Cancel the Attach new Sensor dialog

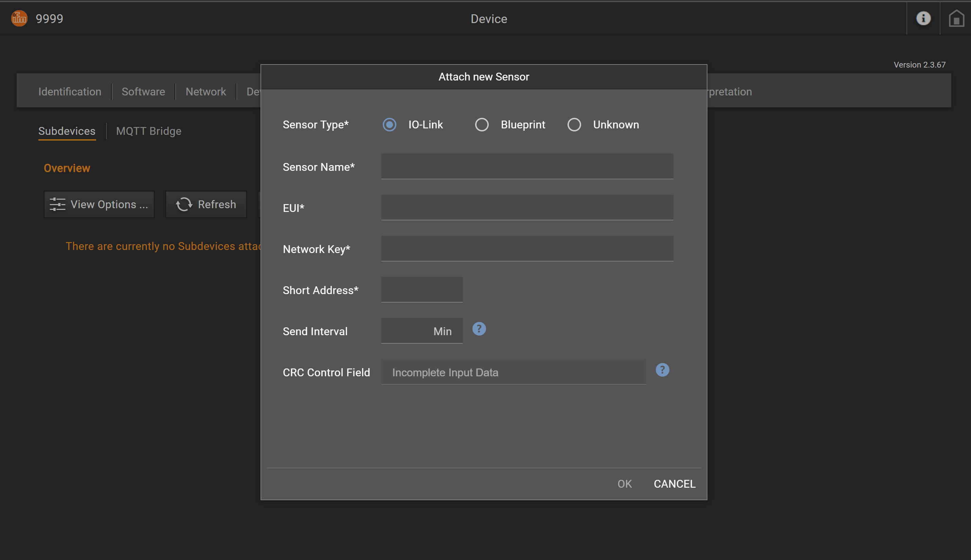pos(675,484)
